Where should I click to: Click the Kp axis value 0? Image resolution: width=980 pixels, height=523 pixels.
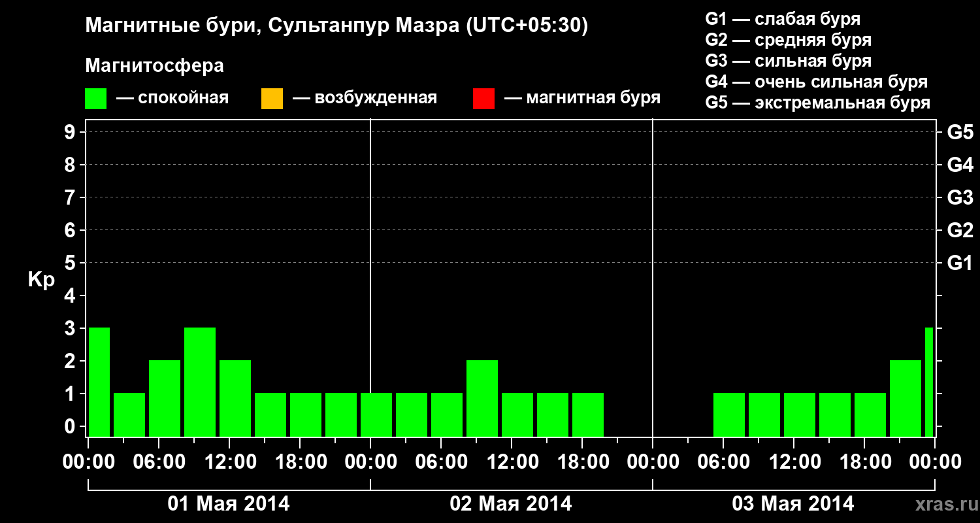(x=71, y=427)
